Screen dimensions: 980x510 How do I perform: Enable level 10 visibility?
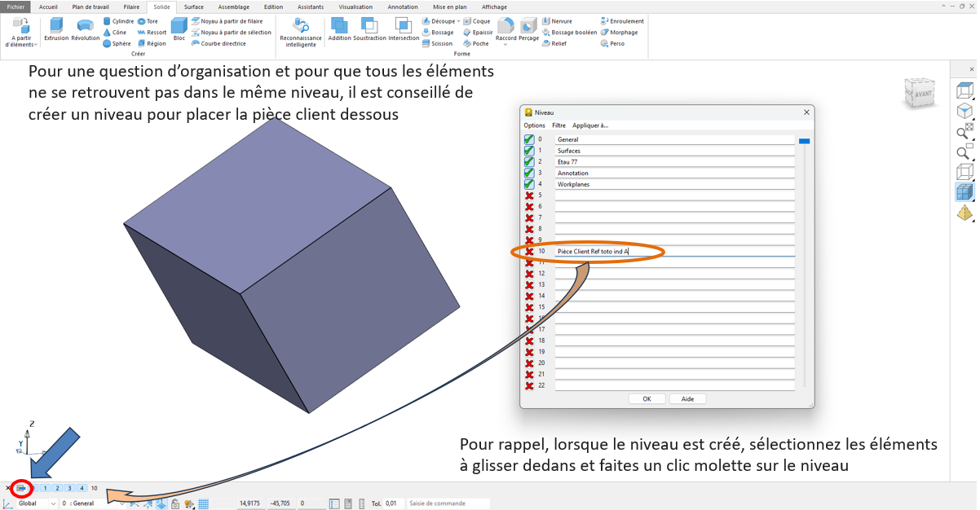[529, 252]
